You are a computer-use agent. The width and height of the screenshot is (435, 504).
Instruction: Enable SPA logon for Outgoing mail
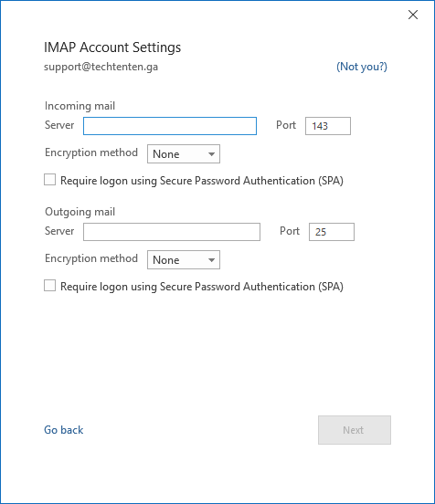tap(50, 286)
